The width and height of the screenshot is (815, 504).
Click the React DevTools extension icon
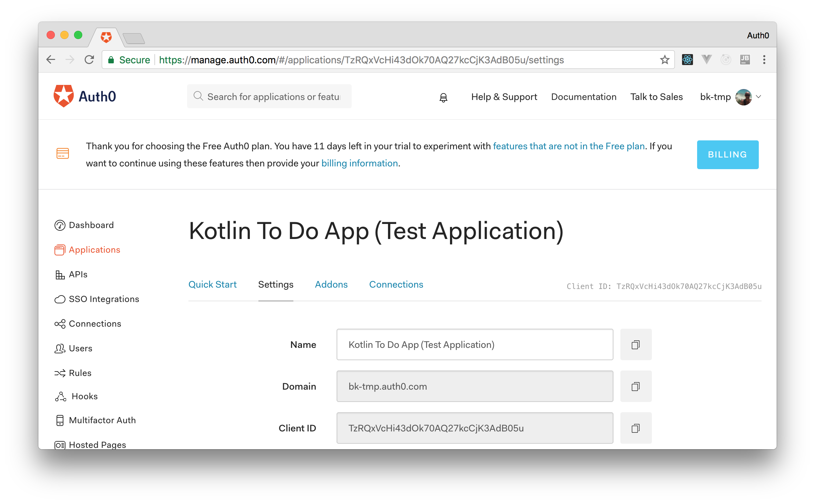pyautogui.click(x=687, y=60)
